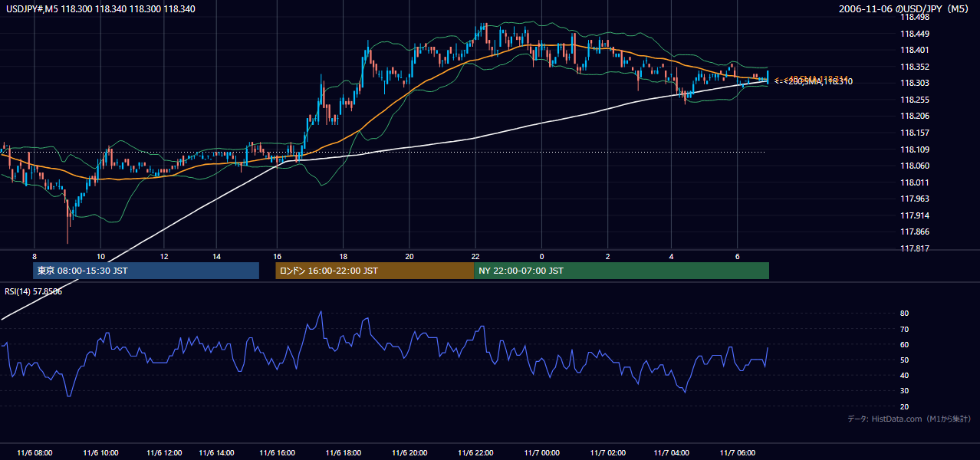Screen dimensions: 980x460
Task: Click price axis label 117.817
Action: [x=915, y=248]
